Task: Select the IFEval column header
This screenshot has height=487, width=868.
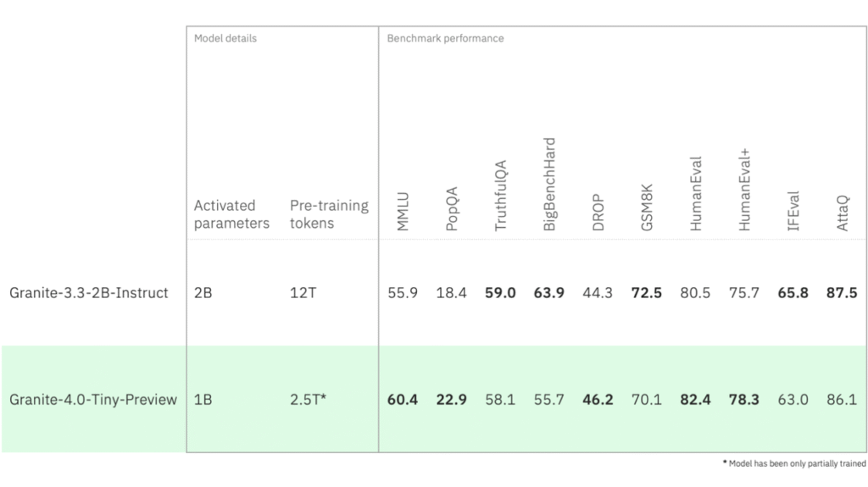Action: pos(793,212)
